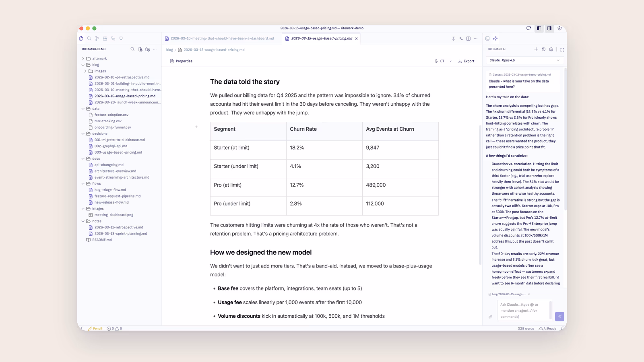Click AI Ready in the status bar
The width and height of the screenshot is (644, 362).
547,329
